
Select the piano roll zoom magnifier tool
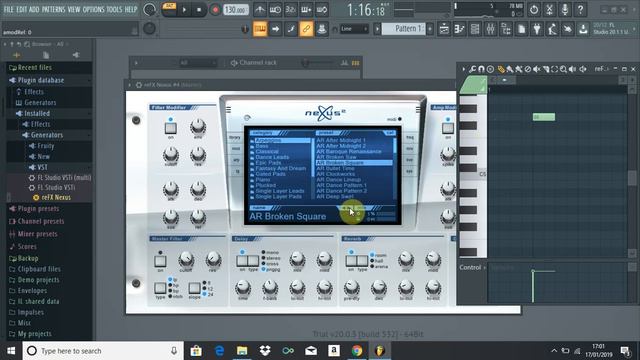(564, 69)
